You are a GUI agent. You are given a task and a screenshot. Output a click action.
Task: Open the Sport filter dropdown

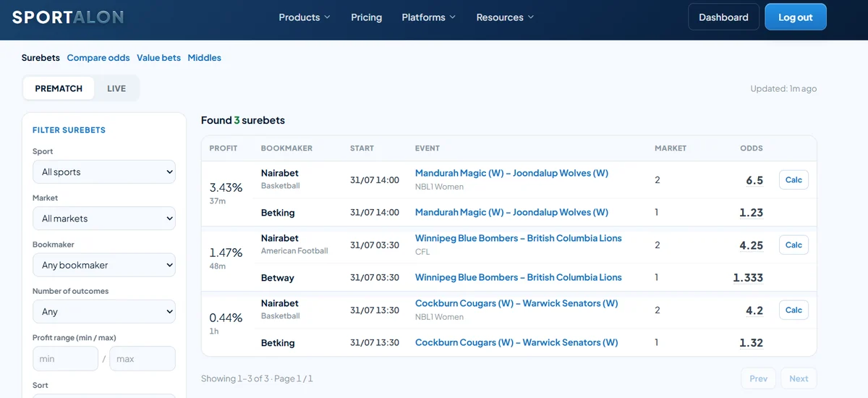click(104, 172)
